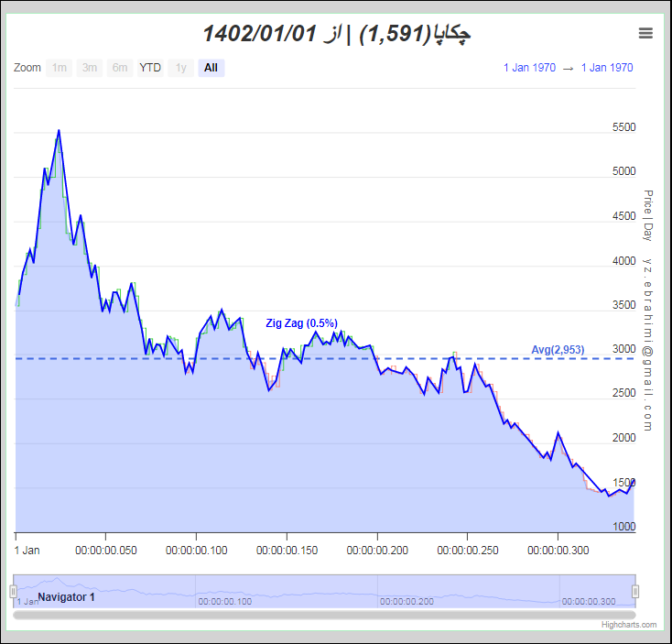Click the 1 Jan main x-axis label
This screenshot has width=672, height=644.
coord(27,551)
